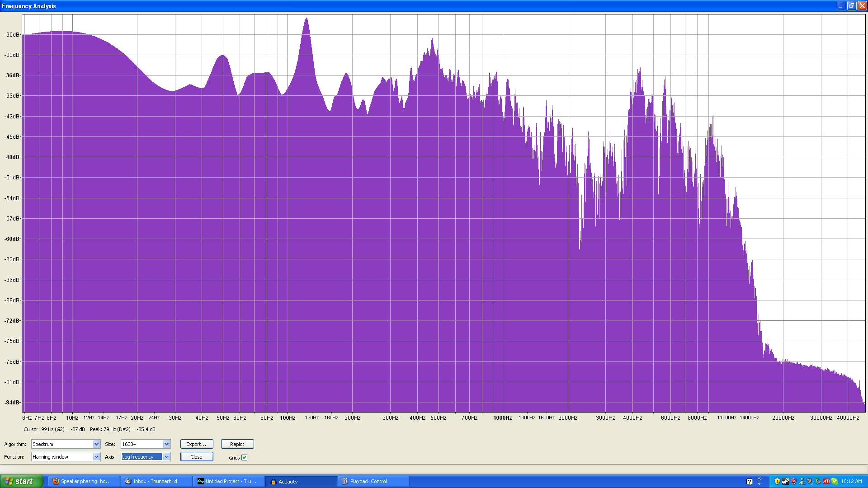
Task: Click the green checkmark tray icon
Action: 834,481
